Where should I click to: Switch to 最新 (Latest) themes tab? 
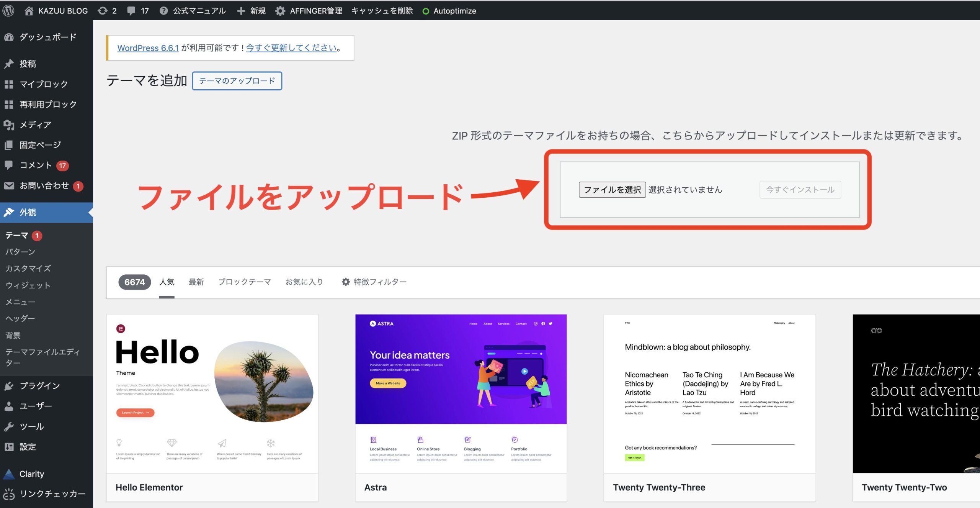[x=196, y=281]
